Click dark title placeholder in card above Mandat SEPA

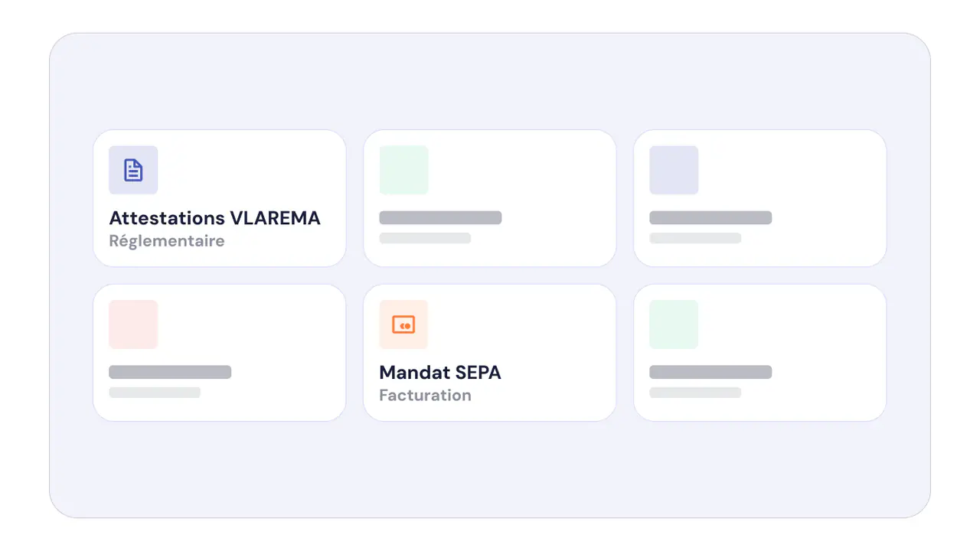(440, 218)
